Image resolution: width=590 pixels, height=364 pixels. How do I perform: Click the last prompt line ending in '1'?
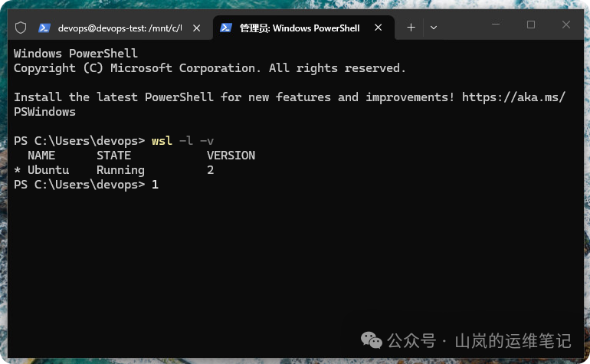pyautogui.click(x=86, y=185)
